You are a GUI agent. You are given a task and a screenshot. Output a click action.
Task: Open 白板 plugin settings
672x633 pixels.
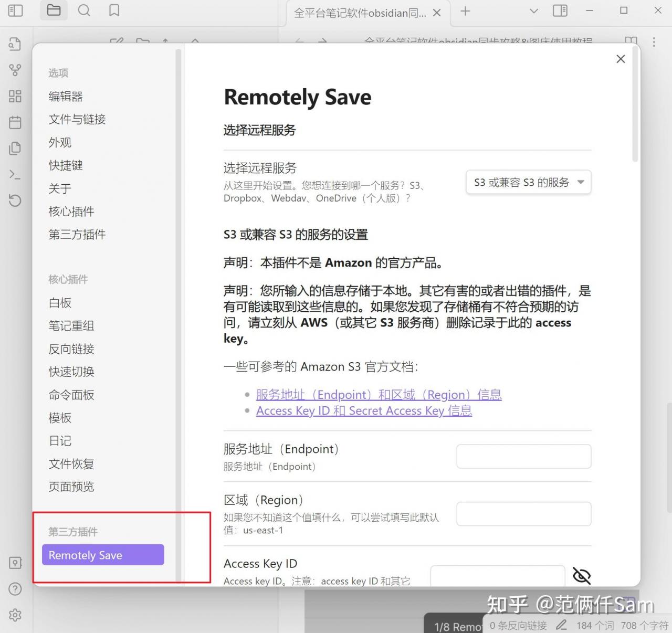point(60,303)
